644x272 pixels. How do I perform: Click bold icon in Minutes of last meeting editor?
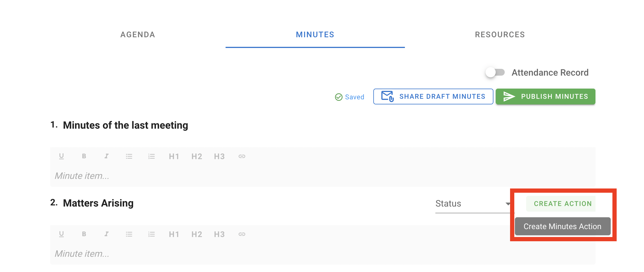(84, 156)
